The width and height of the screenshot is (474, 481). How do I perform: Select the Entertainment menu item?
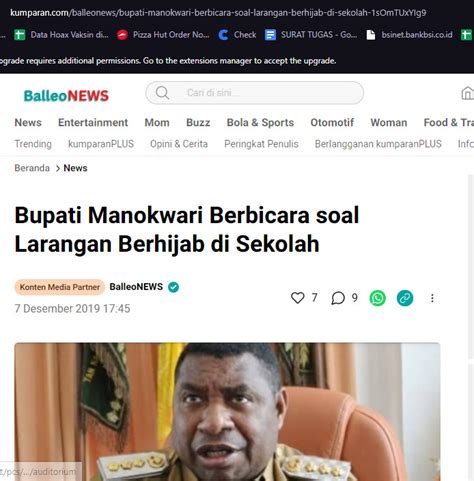tap(93, 123)
